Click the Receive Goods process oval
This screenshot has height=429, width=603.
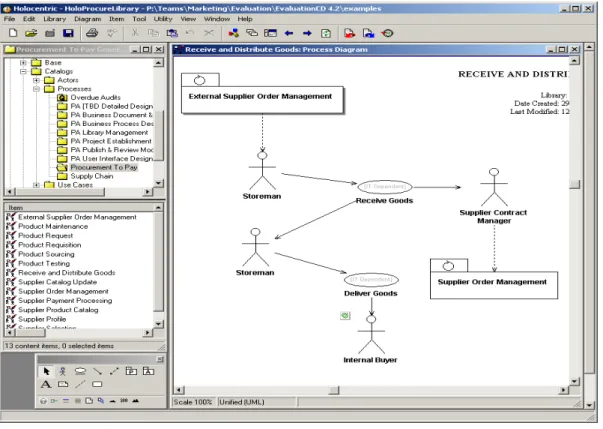click(385, 187)
